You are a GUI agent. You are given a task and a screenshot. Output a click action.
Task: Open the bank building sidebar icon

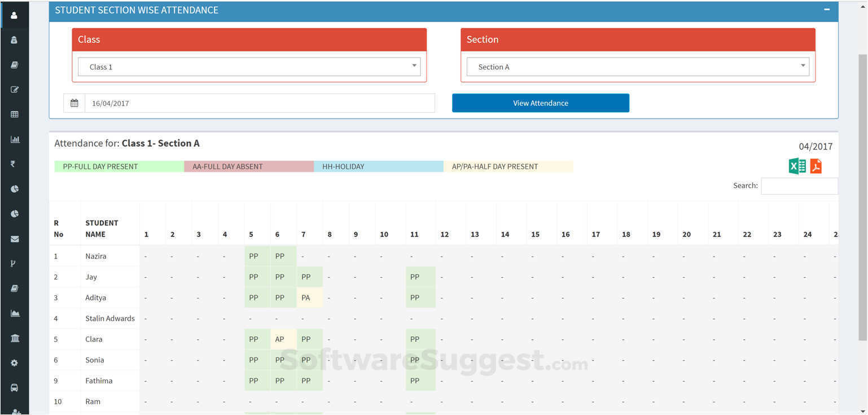click(x=15, y=338)
